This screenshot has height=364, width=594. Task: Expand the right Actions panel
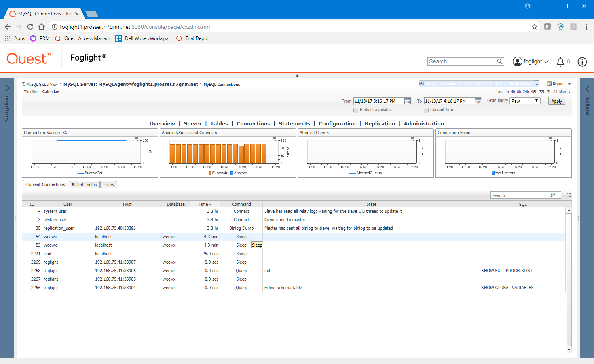pyautogui.click(x=587, y=89)
